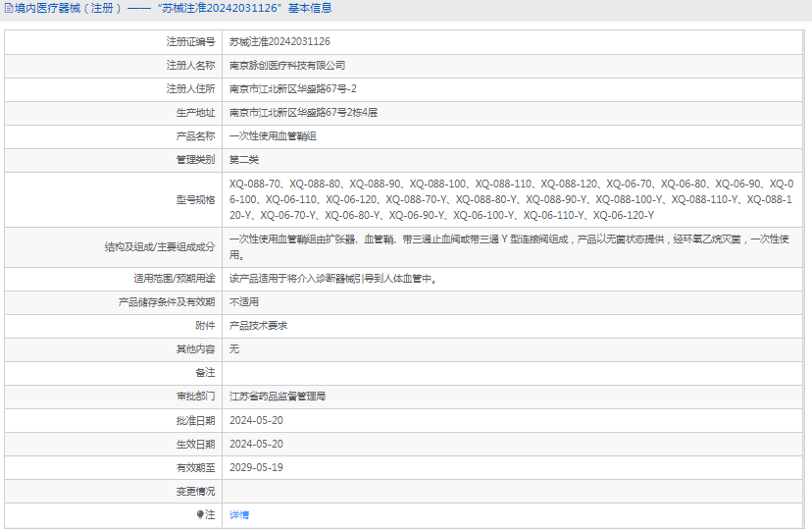Click the document icon in the header
The width and height of the screenshot is (812, 531).
click(9, 8)
